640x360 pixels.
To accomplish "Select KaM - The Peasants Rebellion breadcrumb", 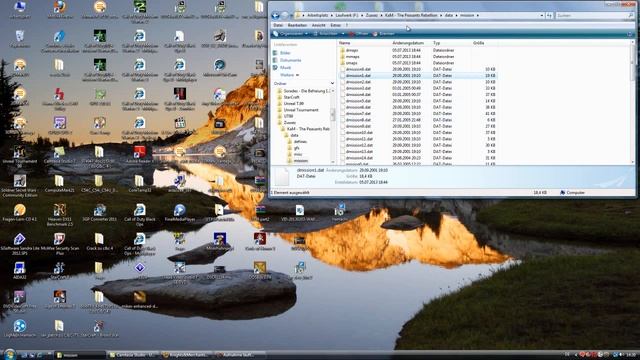I will pos(411,16).
